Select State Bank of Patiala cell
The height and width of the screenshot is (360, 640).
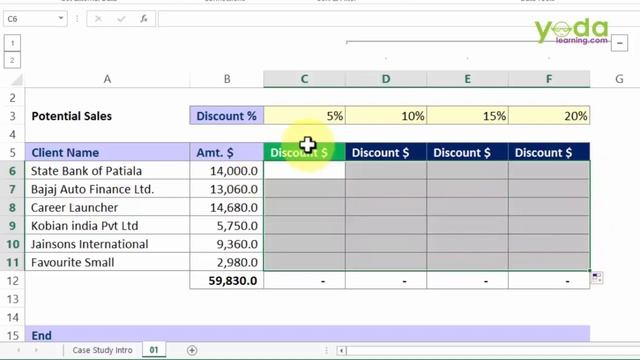tap(107, 171)
